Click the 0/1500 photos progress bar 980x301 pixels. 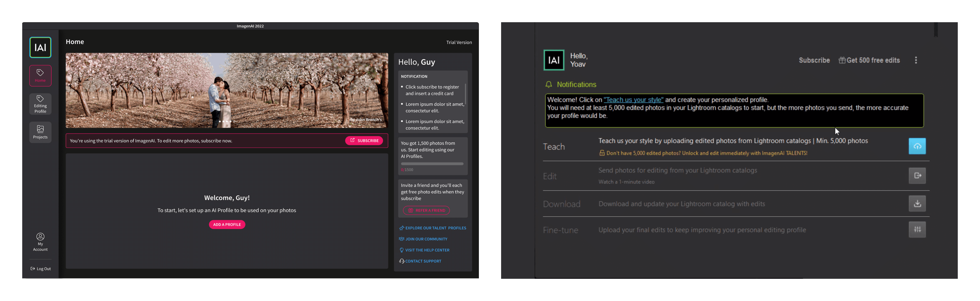(x=432, y=164)
